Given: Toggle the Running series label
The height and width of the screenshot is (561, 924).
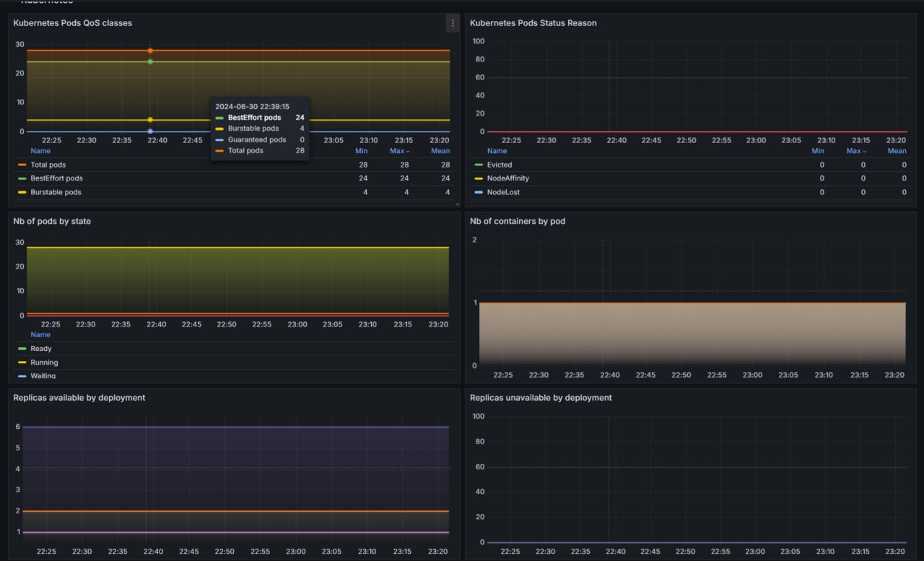Looking at the screenshot, I should pyautogui.click(x=44, y=362).
